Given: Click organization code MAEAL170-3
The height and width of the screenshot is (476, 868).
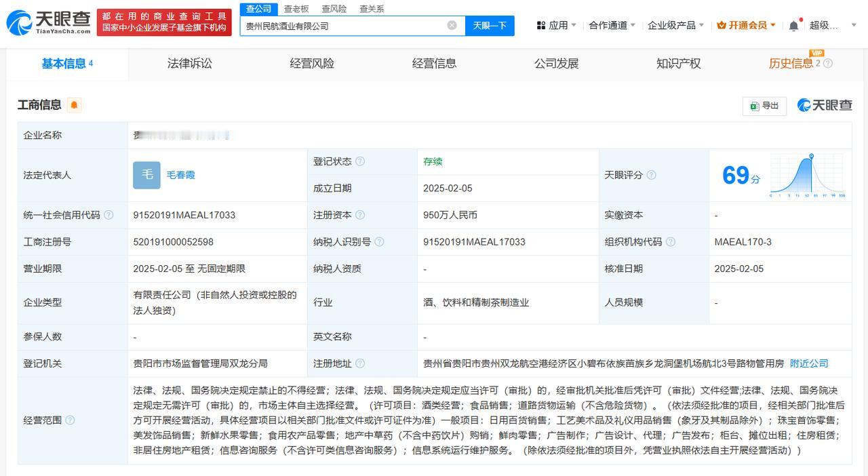Looking at the screenshot, I should (x=743, y=242).
